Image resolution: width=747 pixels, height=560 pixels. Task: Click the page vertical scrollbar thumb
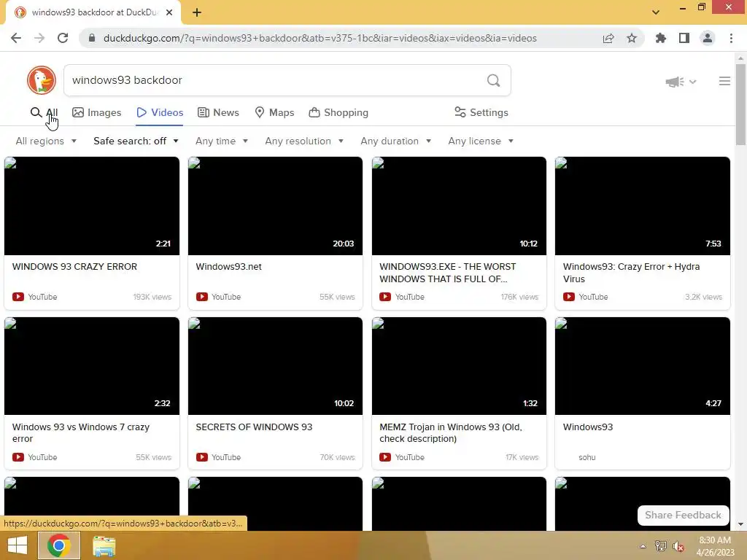[740, 104]
